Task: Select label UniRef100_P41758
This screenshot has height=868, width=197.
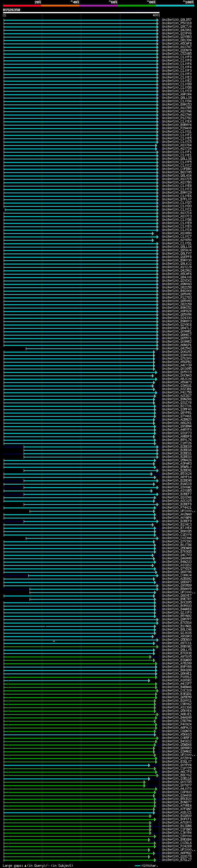Action: [177, 393]
